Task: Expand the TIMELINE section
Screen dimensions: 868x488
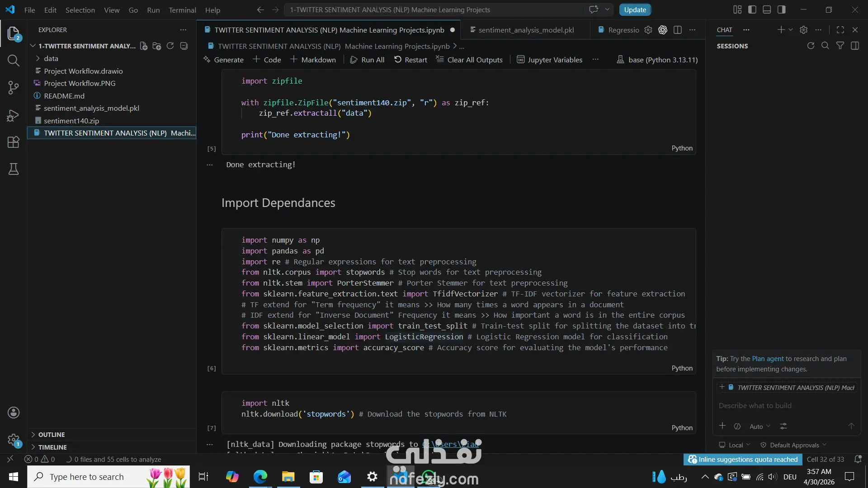Action: [x=52, y=447]
